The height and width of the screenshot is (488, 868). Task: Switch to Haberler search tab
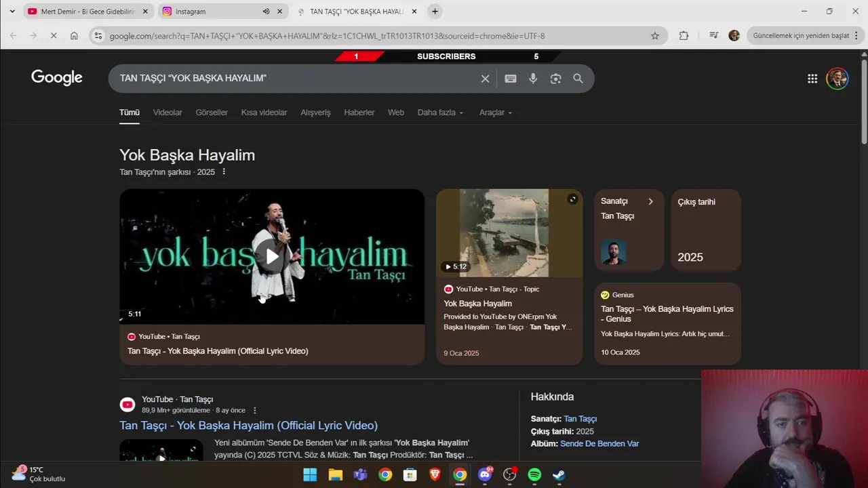click(359, 113)
